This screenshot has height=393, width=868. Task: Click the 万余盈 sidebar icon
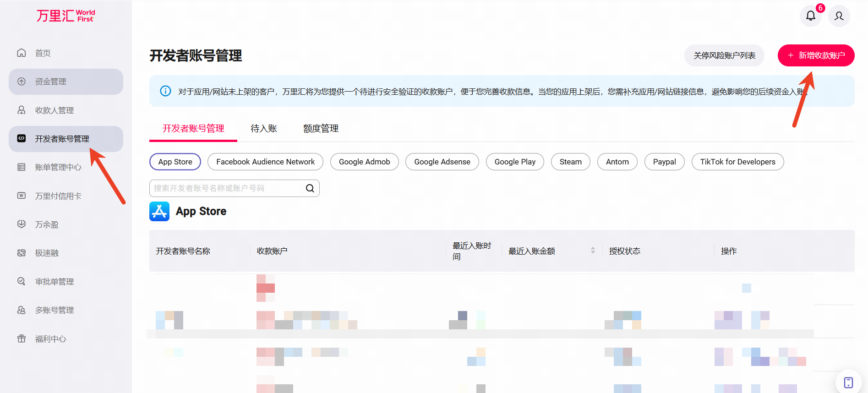click(22, 224)
